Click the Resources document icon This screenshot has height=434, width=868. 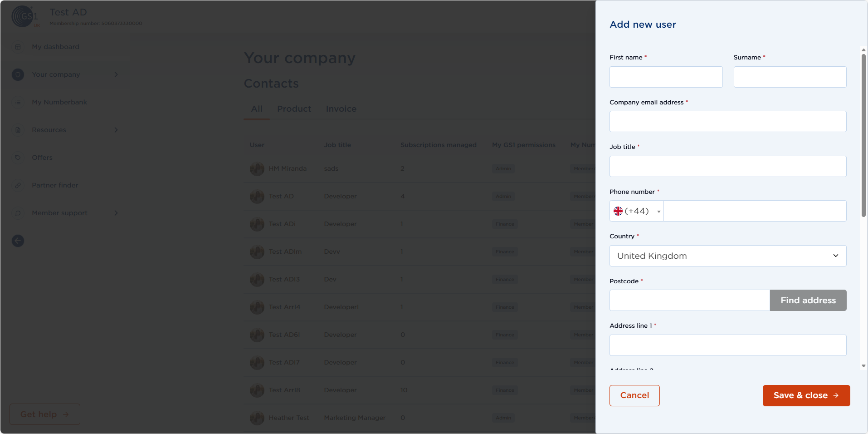[x=18, y=130]
